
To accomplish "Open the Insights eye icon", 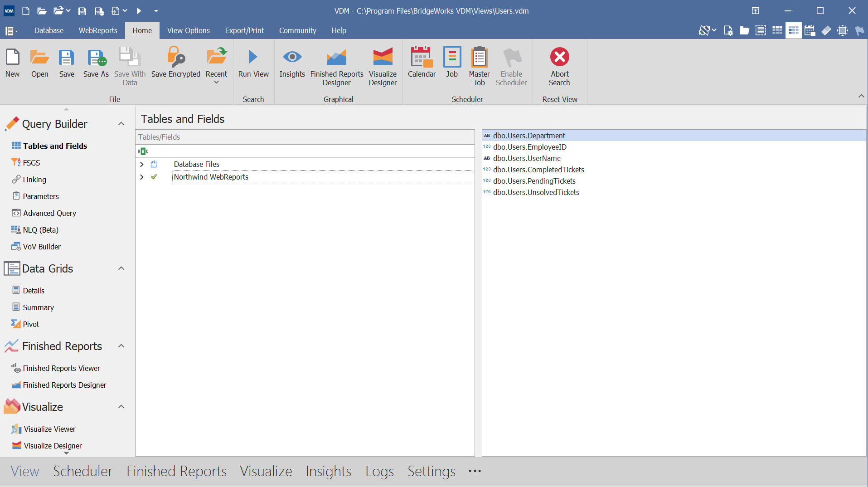I will (x=292, y=63).
